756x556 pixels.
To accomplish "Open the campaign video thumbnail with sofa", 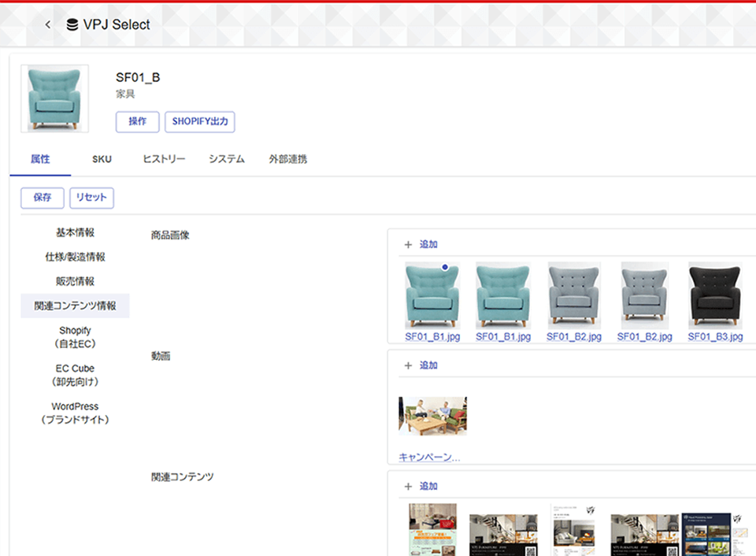I will coord(433,416).
